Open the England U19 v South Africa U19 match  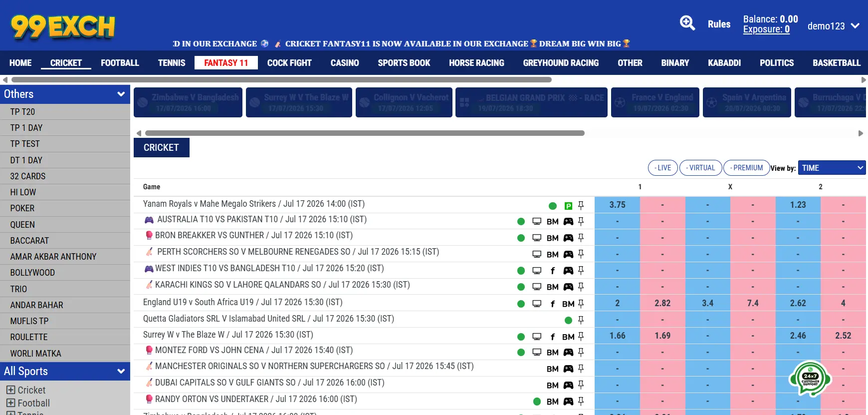[242, 302]
